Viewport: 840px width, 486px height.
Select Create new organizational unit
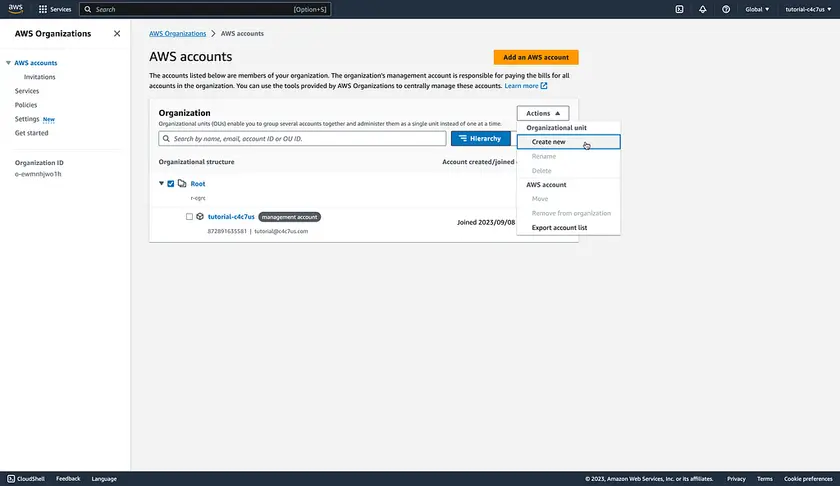click(568, 141)
